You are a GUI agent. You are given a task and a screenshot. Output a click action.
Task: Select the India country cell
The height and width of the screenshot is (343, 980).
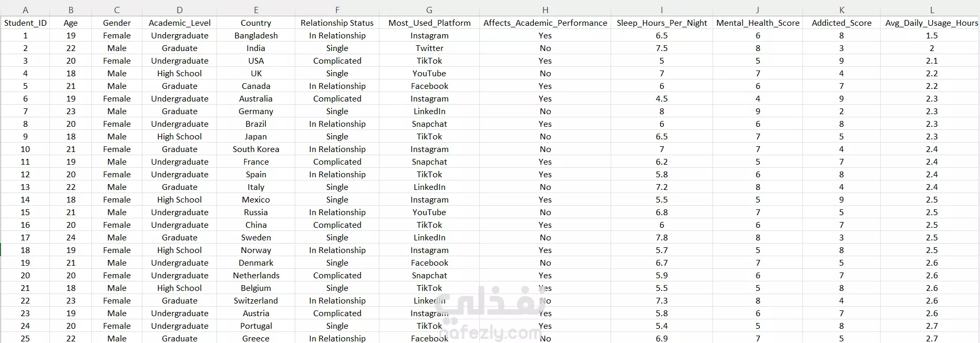(x=256, y=48)
